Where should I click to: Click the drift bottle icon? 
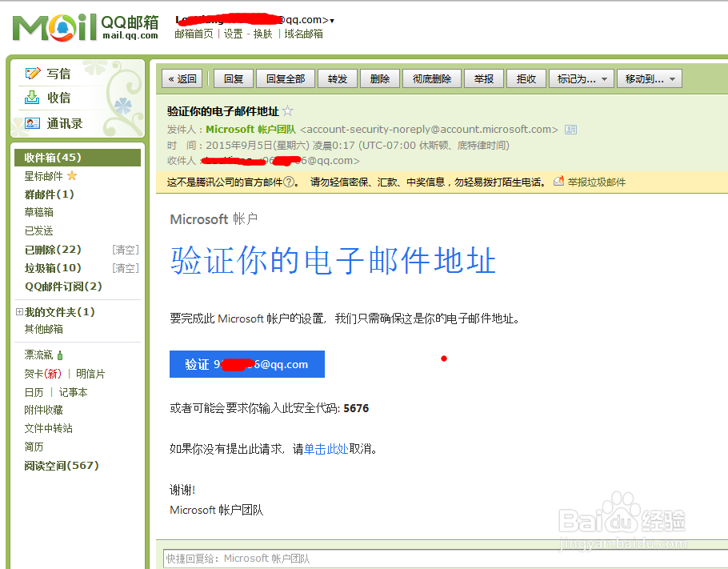(60, 355)
